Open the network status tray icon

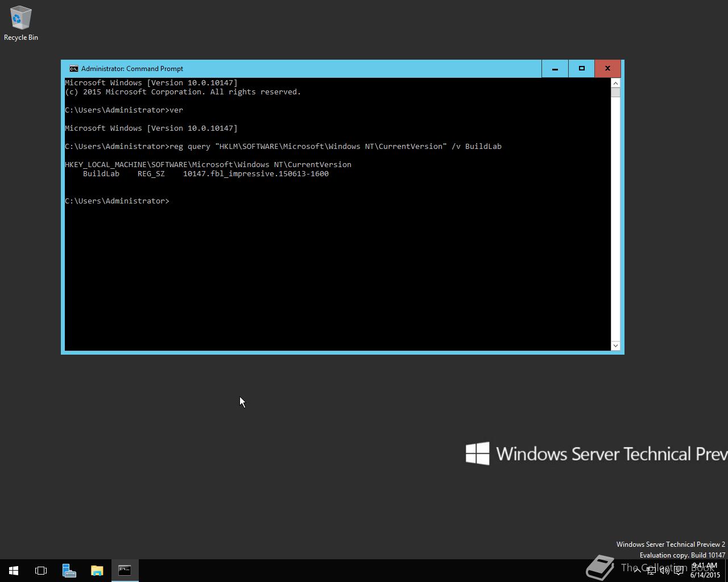651,571
